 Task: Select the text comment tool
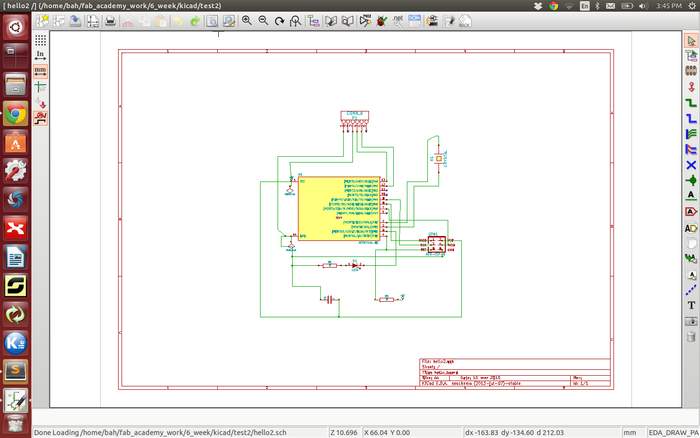coord(691,305)
